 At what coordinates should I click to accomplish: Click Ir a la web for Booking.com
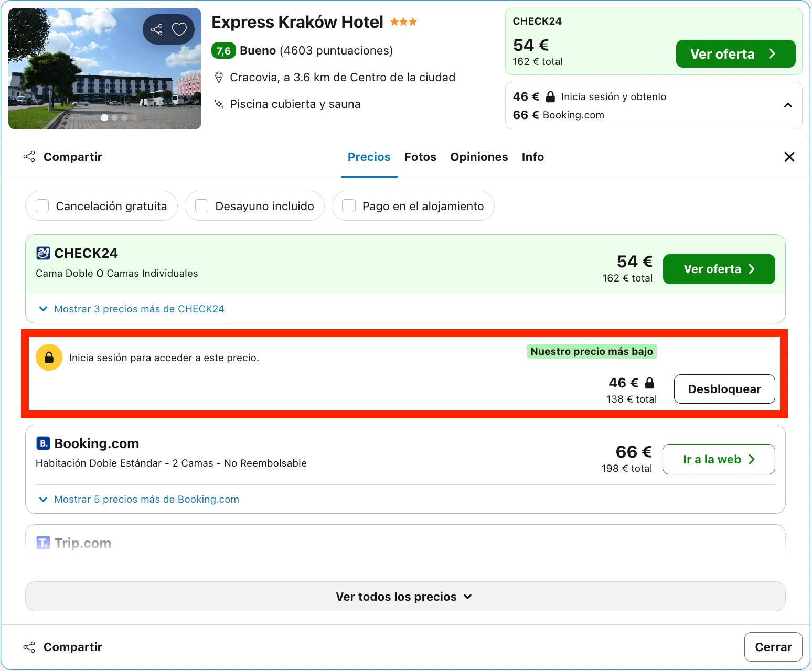[x=719, y=459]
